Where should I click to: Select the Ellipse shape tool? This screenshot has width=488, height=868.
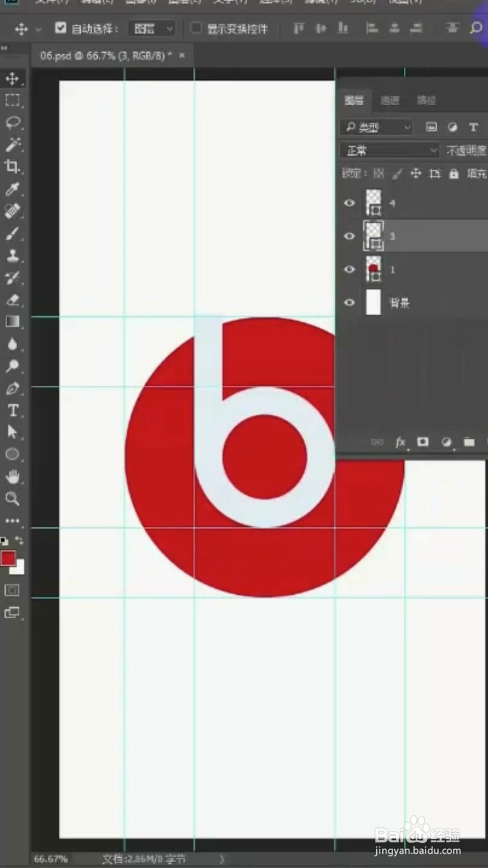(x=12, y=454)
